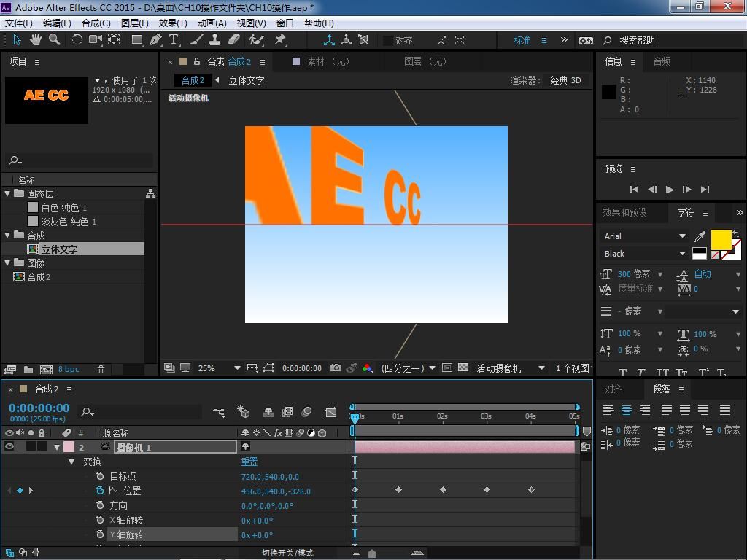Screen dimensions: 747x560
Task: Collapse the 合成 folder in Project
Action: click(x=7, y=236)
